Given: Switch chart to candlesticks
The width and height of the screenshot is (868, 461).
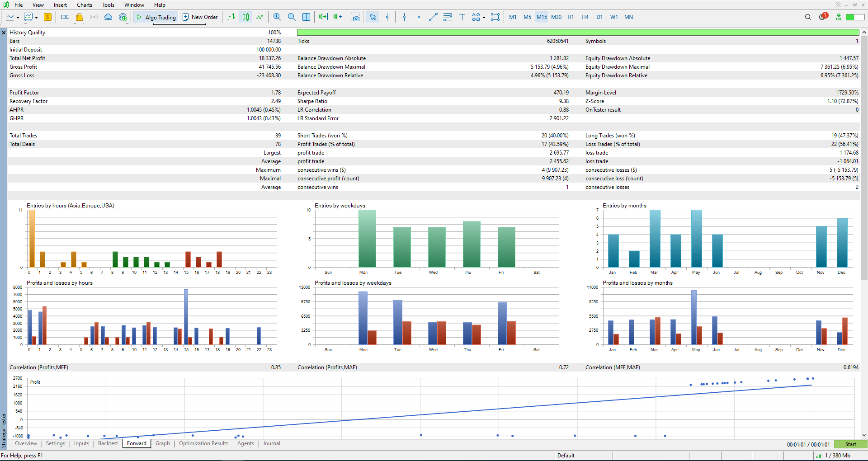Looking at the screenshot, I should [245, 17].
